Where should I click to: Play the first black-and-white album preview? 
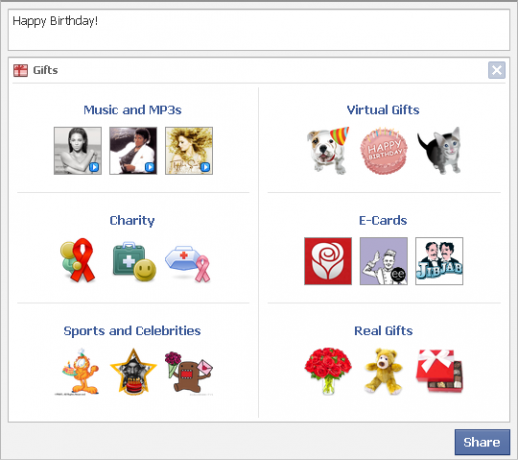pyautogui.click(x=94, y=167)
